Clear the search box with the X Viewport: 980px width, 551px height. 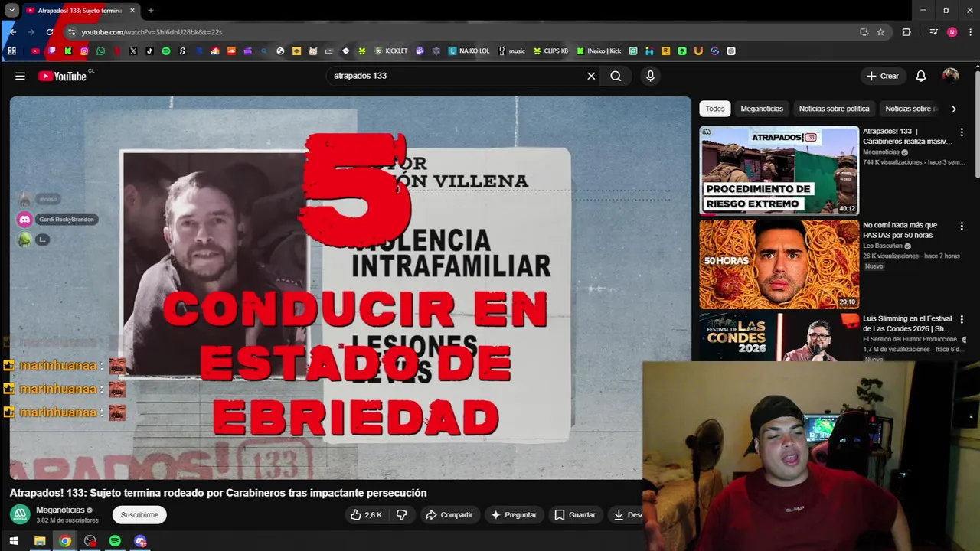pyautogui.click(x=591, y=76)
